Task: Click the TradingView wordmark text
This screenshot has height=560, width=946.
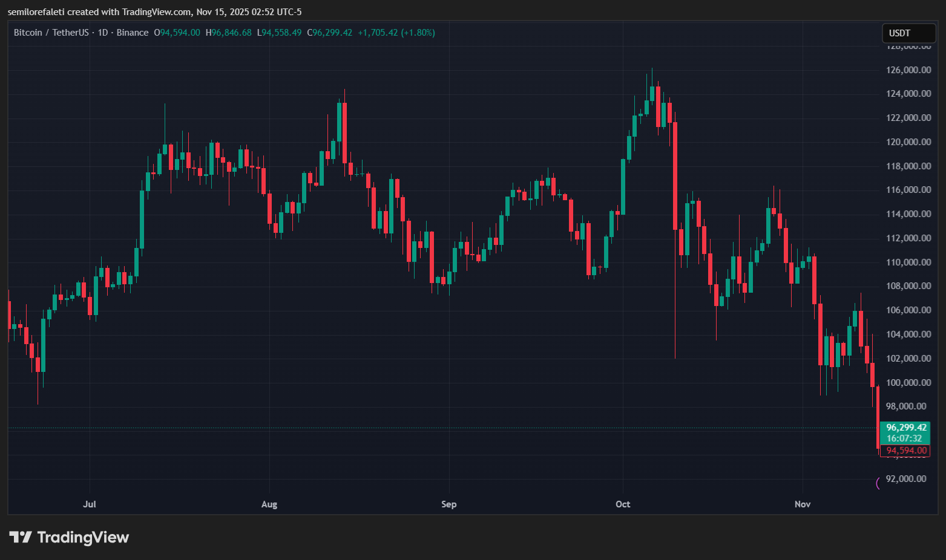Action: point(84,537)
